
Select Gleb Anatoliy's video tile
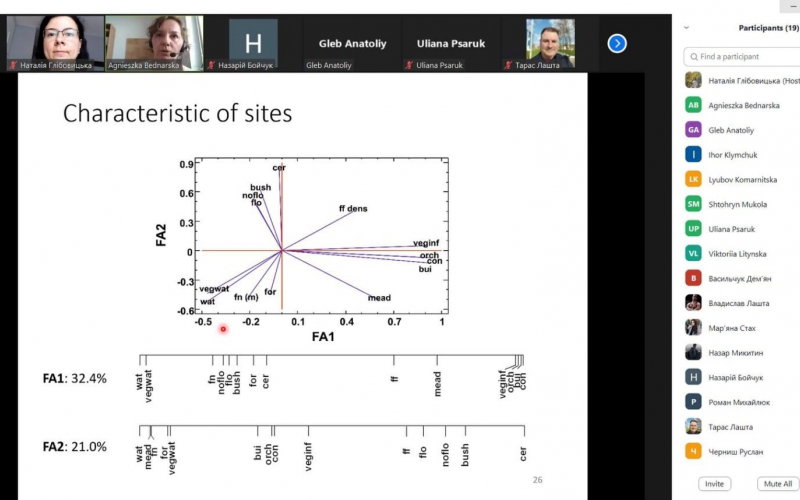(x=352, y=43)
